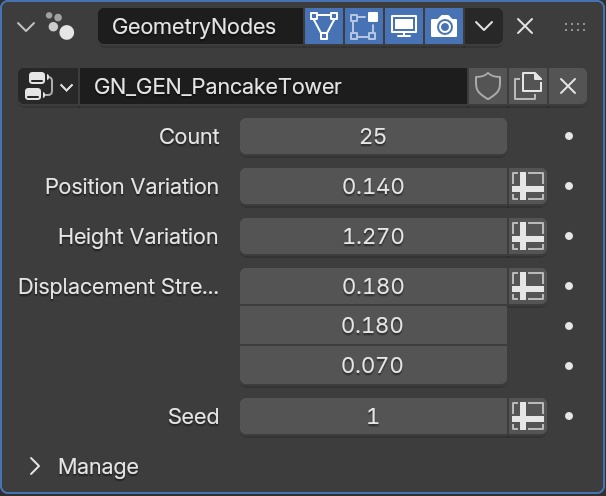The height and width of the screenshot is (496, 606).
Task: Toggle attribute input for Height Variation
Action: pyautogui.click(x=527, y=236)
